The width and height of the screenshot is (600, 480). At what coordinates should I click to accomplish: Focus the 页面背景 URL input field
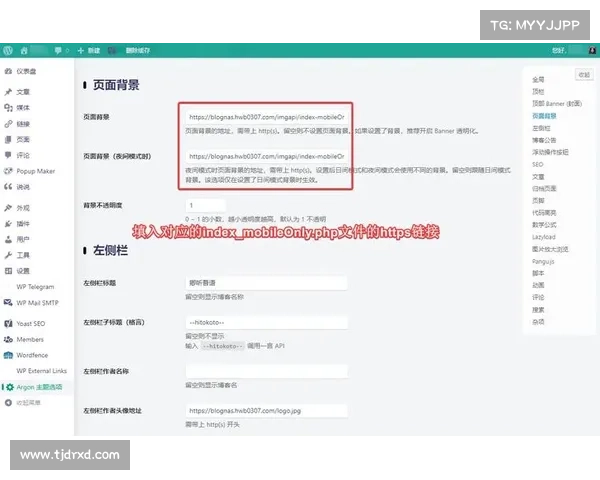pyautogui.click(x=267, y=117)
